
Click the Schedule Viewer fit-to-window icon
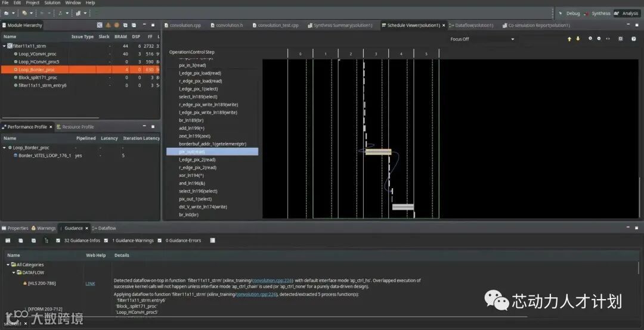(608, 39)
